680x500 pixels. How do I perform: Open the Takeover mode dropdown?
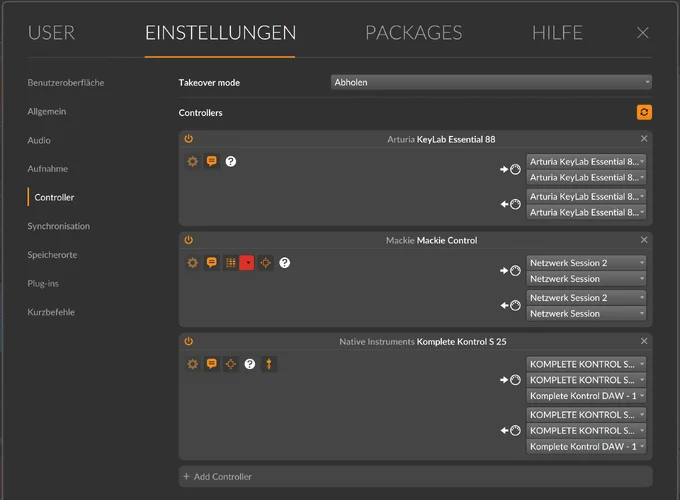pyautogui.click(x=491, y=82)
